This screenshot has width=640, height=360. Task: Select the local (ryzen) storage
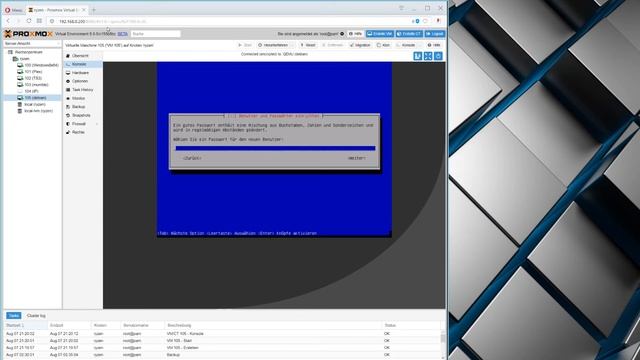click(x=35, y=104)
